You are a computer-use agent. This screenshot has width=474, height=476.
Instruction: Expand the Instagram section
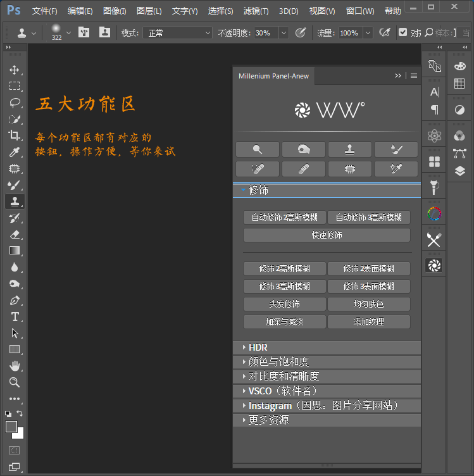point(327,406)
